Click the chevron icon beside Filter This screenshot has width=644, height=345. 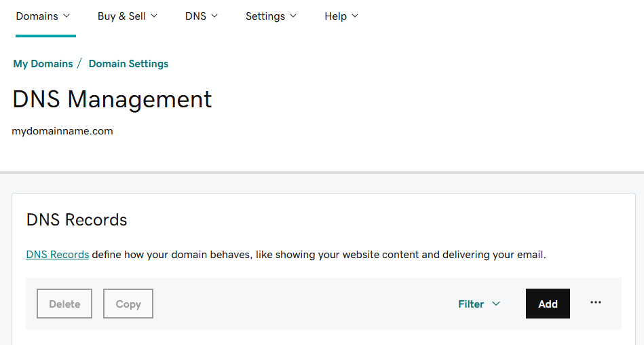[496, 304]
